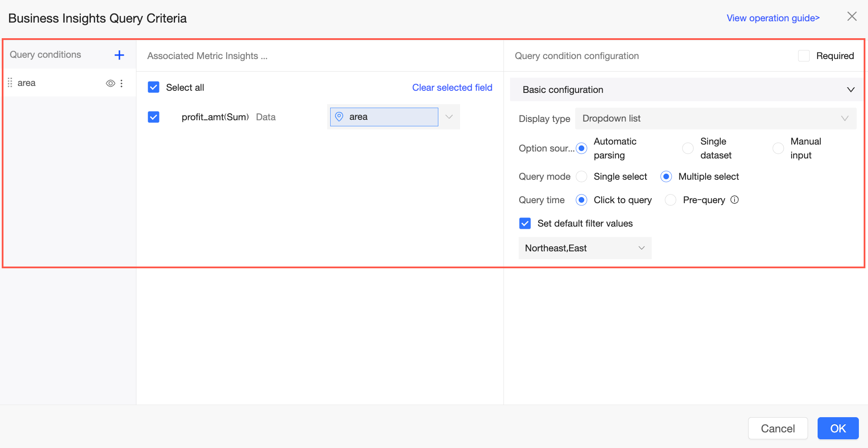This screenshot has width=868, height=448.
Task: Uncheck the profit_amt(Sum) checkbox
Action: (154, 117)
